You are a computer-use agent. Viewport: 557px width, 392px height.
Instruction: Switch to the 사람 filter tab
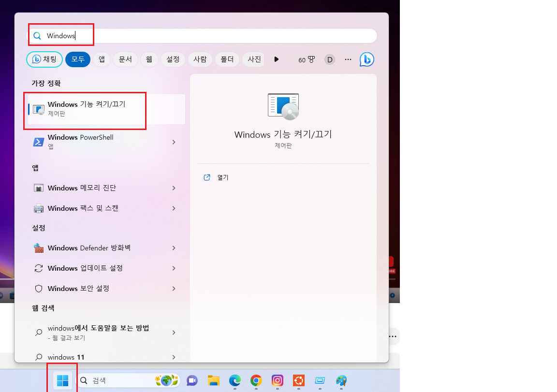(200, 59)
